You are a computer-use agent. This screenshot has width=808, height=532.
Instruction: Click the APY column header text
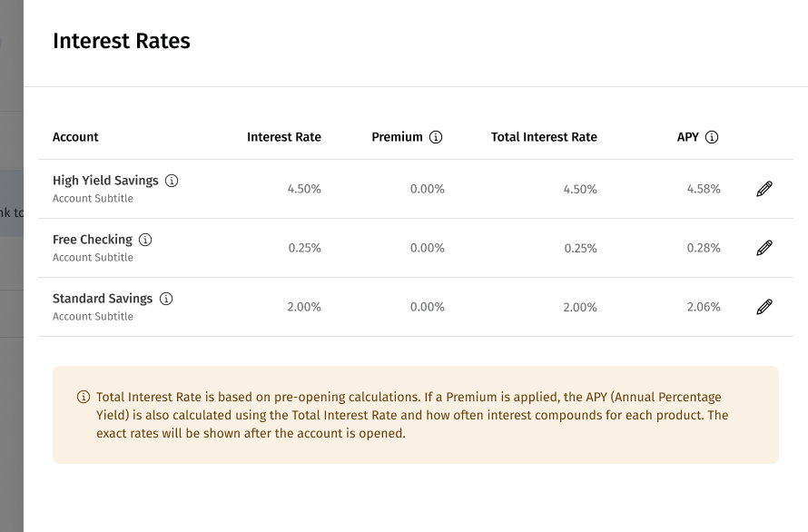point(688,137)
